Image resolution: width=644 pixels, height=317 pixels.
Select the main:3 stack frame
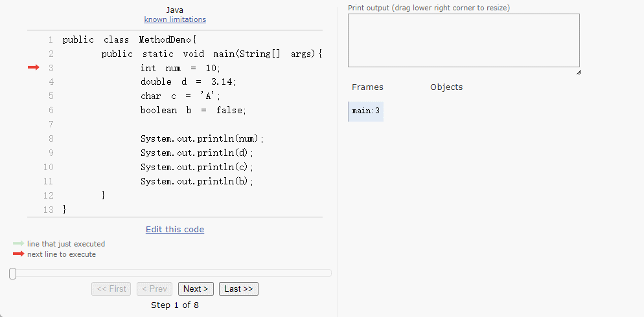click(x=366, y=111)
